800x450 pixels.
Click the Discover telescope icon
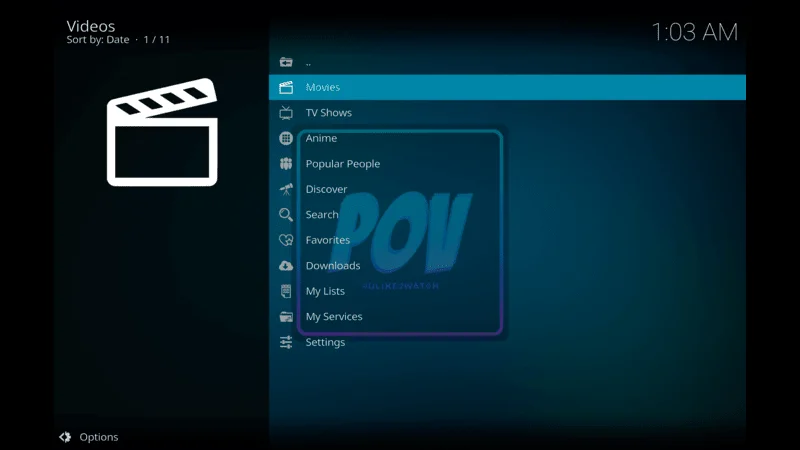286,189
